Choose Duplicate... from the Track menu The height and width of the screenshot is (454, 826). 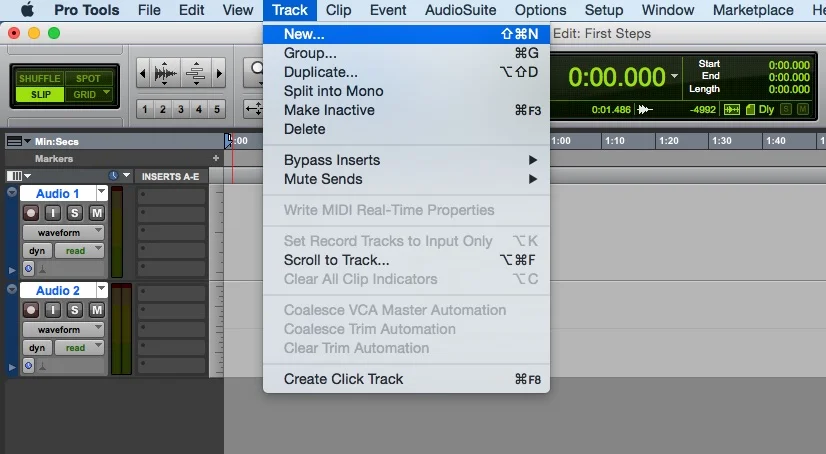(406, 72)
